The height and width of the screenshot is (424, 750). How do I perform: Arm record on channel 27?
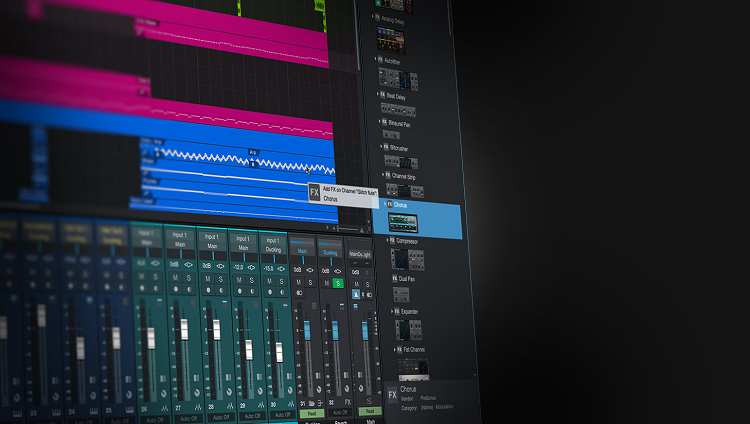176,289
